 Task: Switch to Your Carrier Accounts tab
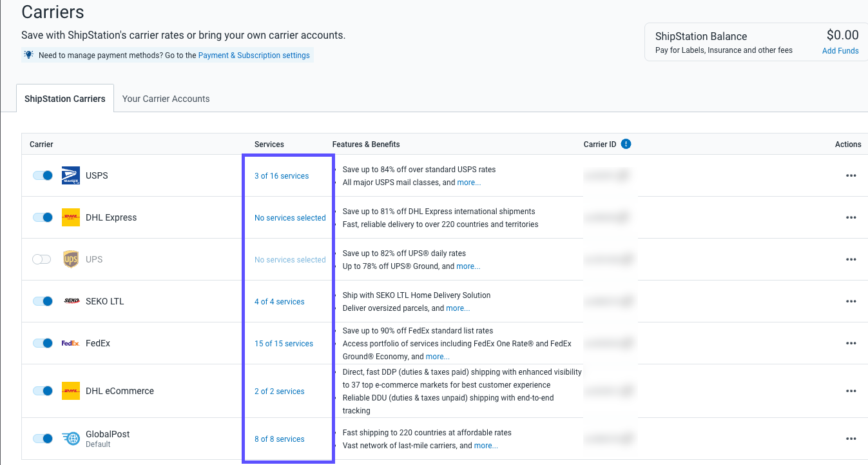pyautogui.click(x=166, y=98)
